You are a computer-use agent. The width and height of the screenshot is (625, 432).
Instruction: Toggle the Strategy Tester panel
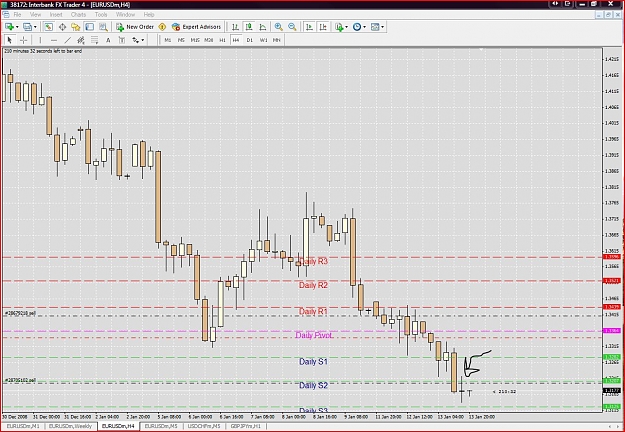pos(103,27)
